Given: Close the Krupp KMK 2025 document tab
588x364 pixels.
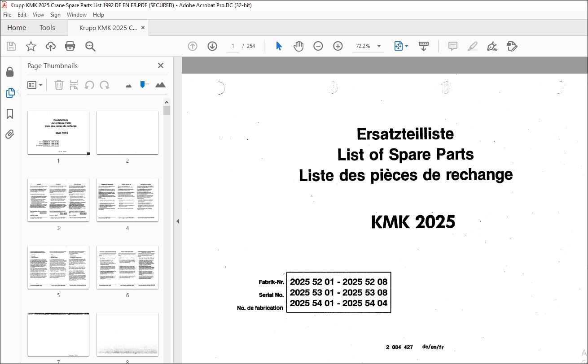Looking at the screenshot, I should pos(143,27).
